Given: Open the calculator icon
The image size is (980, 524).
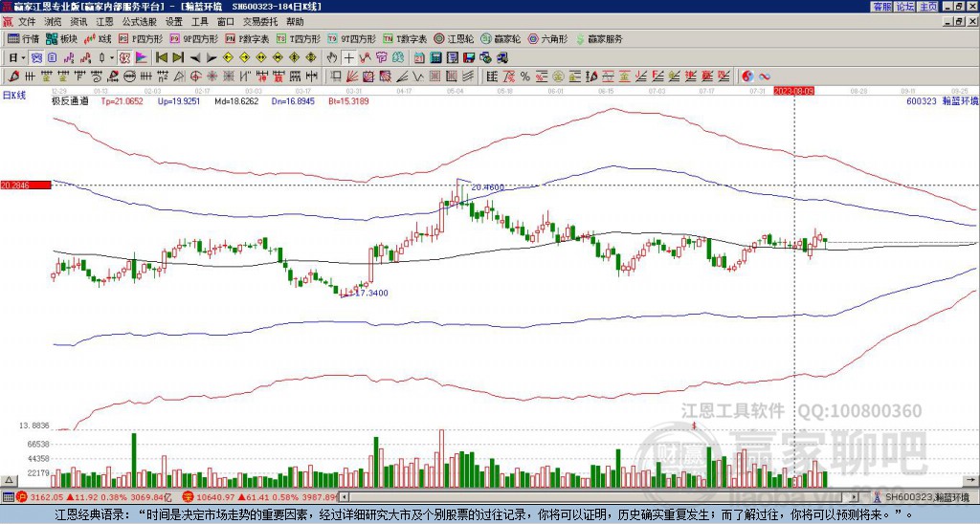Looking at the screenshot, I should coord(435,58).
